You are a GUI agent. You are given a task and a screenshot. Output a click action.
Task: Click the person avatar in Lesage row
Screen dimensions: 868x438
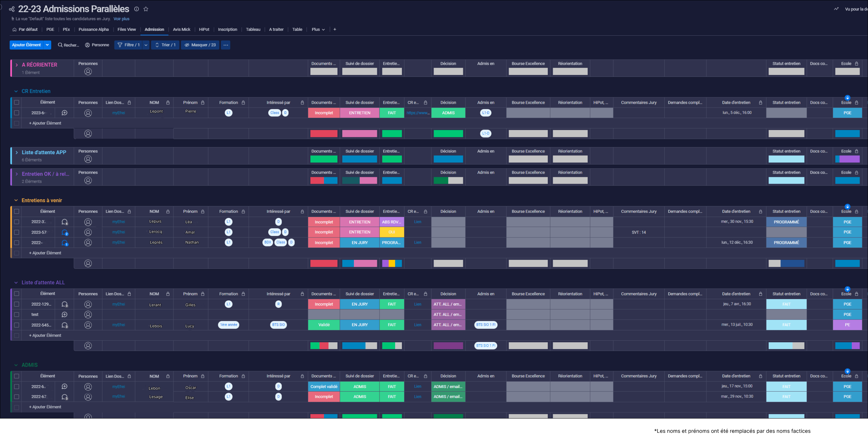[x=88, y=397]
